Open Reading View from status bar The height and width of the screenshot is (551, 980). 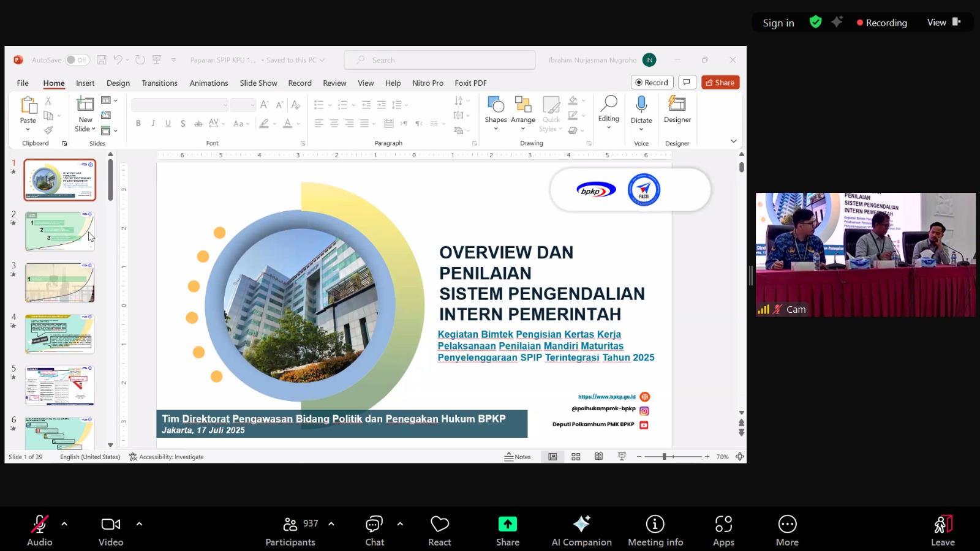(598, 457)
